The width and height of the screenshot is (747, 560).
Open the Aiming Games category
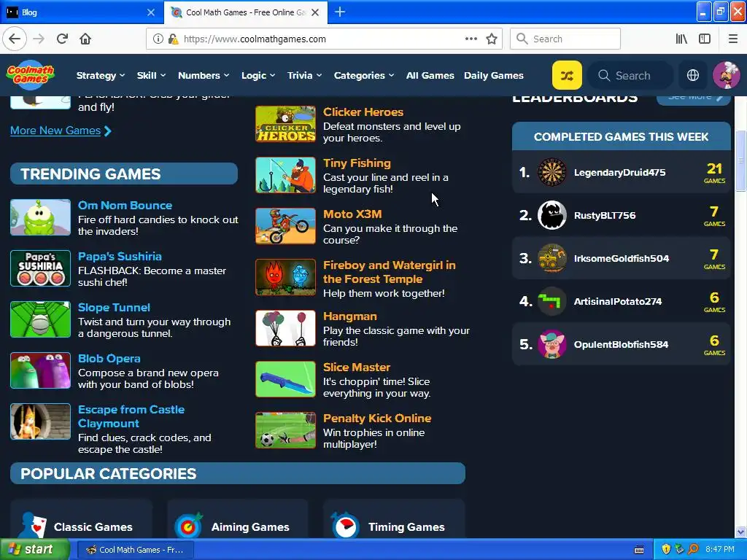pyautogui.click(x=237, y=519)
